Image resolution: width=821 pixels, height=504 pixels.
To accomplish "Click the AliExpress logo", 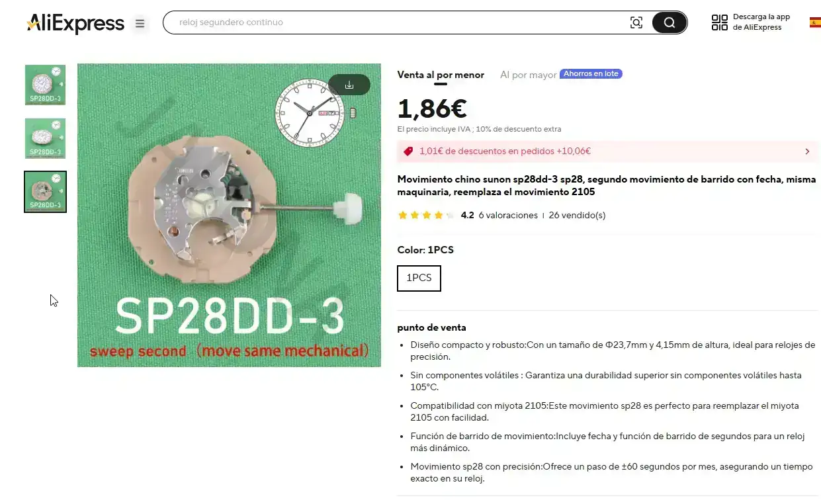I will [75, 24].
